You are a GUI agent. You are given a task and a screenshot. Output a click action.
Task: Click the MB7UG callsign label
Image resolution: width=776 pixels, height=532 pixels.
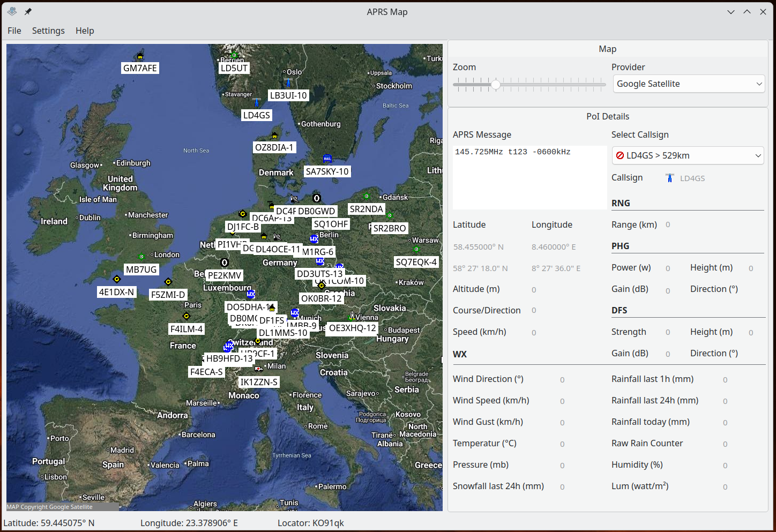[x=141, y=269]
